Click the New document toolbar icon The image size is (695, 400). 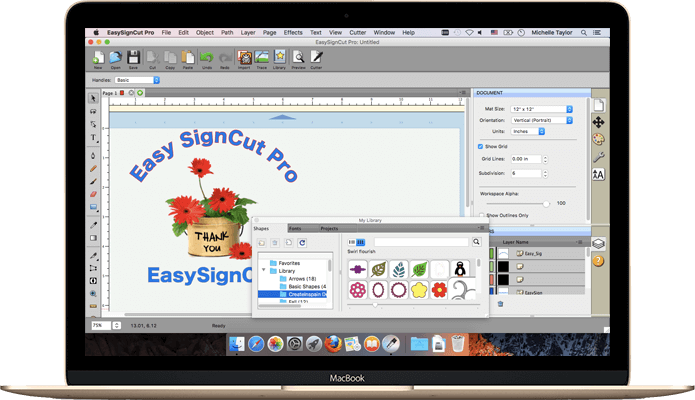coord(98,58)
